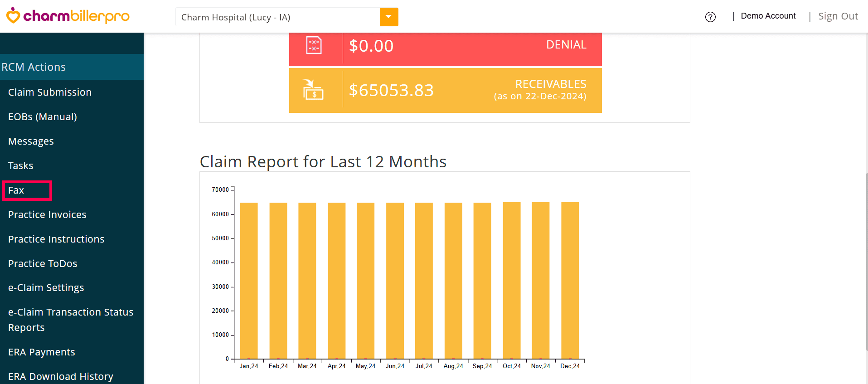Go to EOBs (Manual)
Viewport: 868px width, 384px height.
(x=43, y=117)
